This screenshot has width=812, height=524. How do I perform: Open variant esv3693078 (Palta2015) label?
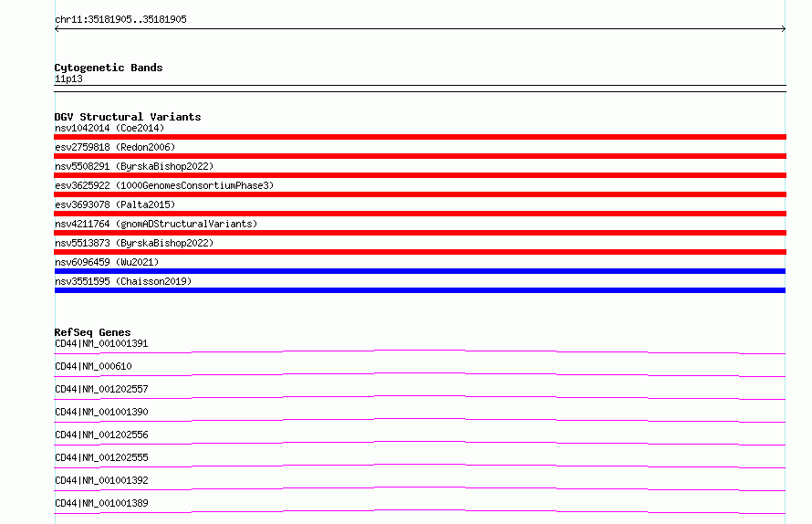coord(115,204)
